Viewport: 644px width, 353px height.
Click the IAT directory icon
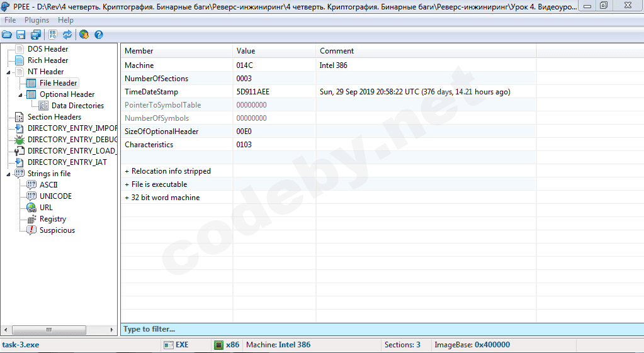(x=20, y=162)
